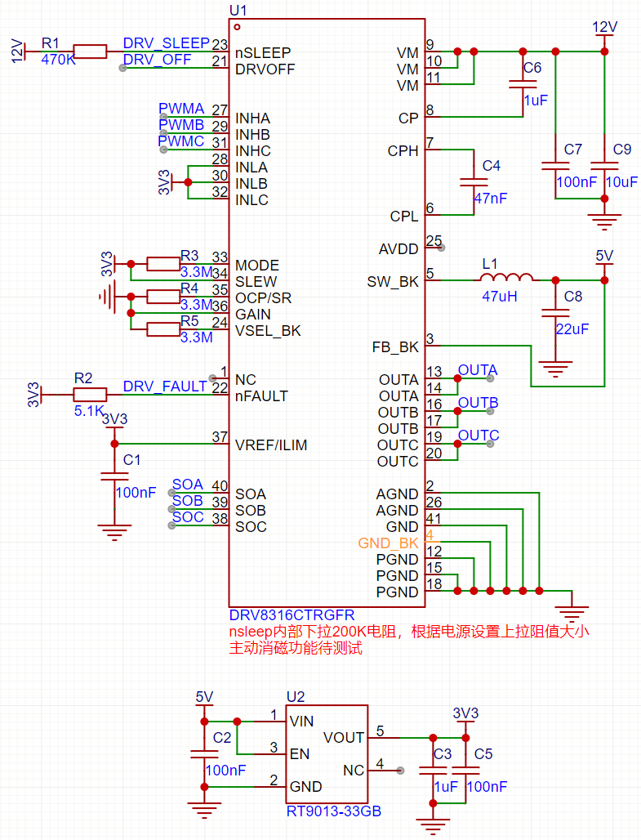Select U1 designator label
Viewport: 641px width, 840px height.
click(x=238, y=11)
